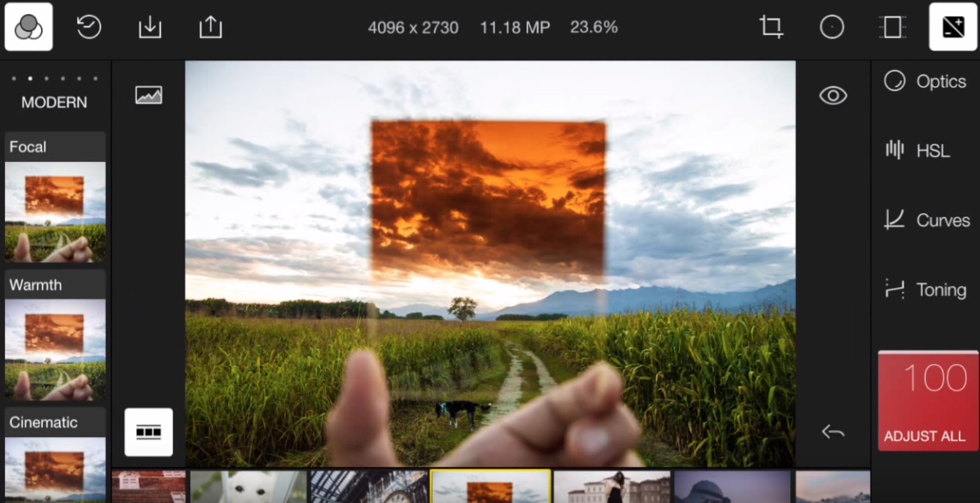Click the 4096 x 2730 dimensions text
The width and height of the screenshot is (980, 503).
pos(413,28)
